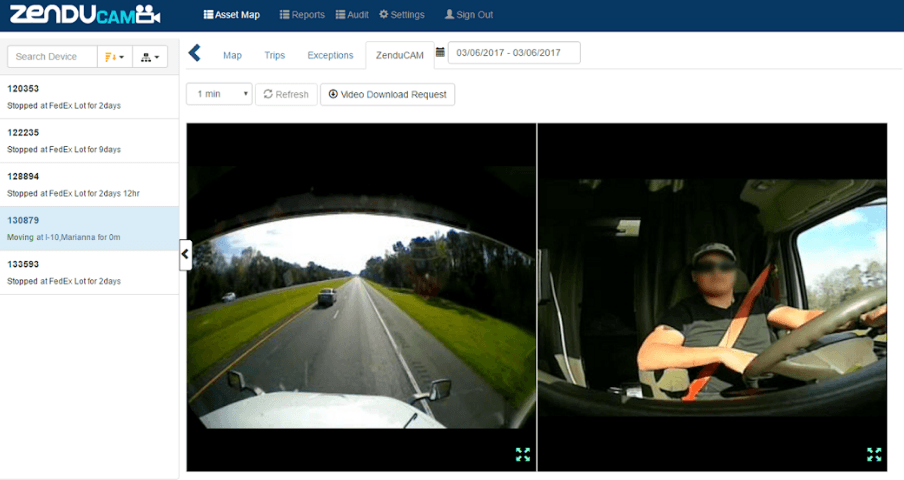Click 'Stopped at FedEx Lot for 2days 12hr'
The height and width of the screenshot is (480, 904).
[x=73, y=193]
